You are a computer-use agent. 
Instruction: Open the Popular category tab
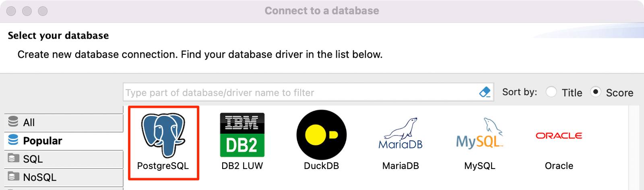coord(42,141)
